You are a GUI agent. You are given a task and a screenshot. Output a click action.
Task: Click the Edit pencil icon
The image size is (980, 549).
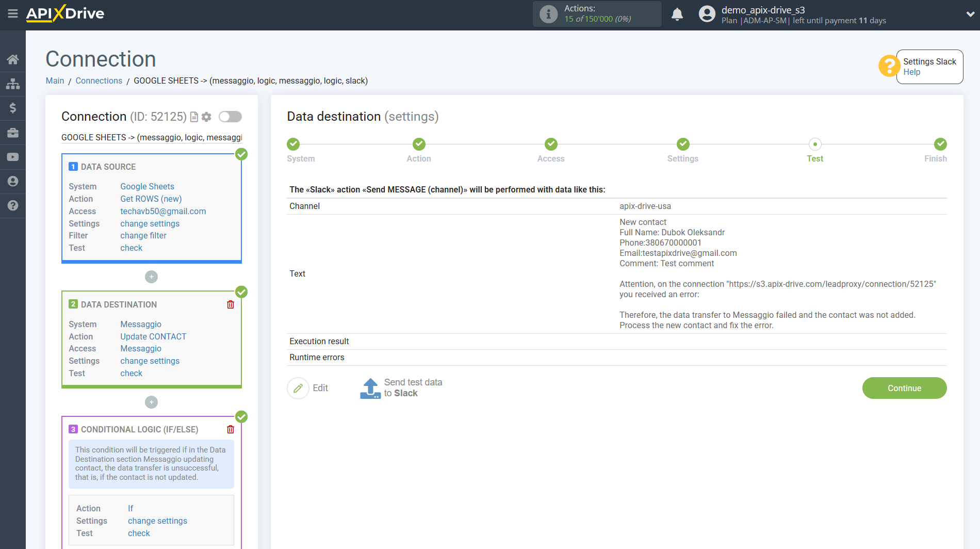pyautogui.click(x=298, y=388)
